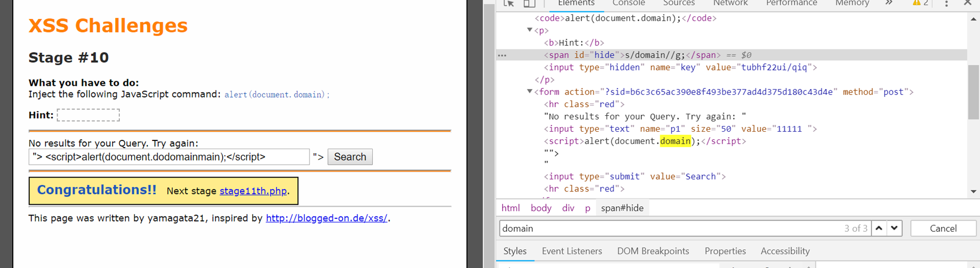The width and height of the screenshot is (980, 268).
Task: Click the 'XSS Challenges' page heading
Action: (108, 26)
